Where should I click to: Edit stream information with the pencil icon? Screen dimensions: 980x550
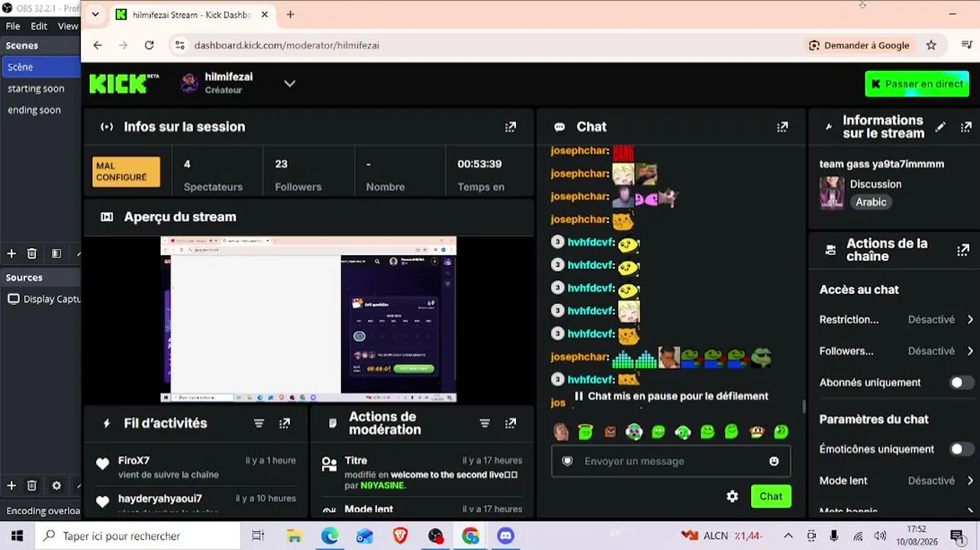[x=940, y=127]
